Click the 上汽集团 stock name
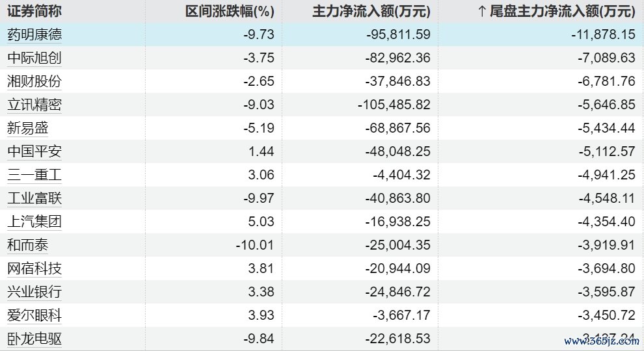644x351 pixels. pos(34,222)
